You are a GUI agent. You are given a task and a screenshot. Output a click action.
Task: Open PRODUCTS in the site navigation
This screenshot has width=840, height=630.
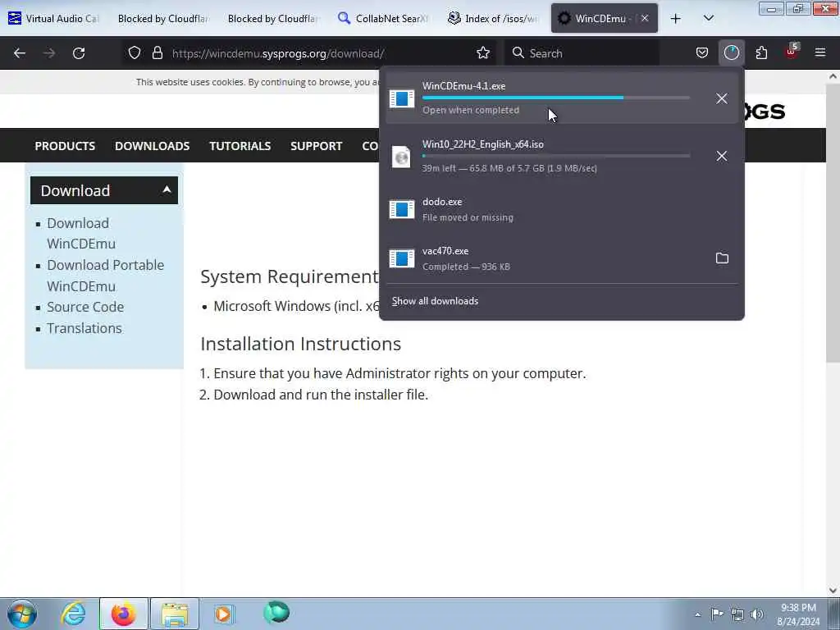coord(65,146)
